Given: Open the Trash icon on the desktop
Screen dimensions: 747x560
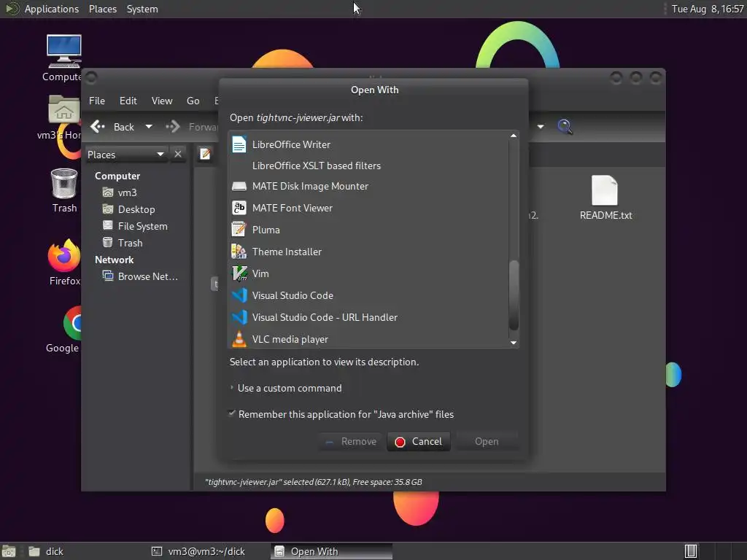Looking at the screenshot, I should pyautogui.click(x=64, y=183).
